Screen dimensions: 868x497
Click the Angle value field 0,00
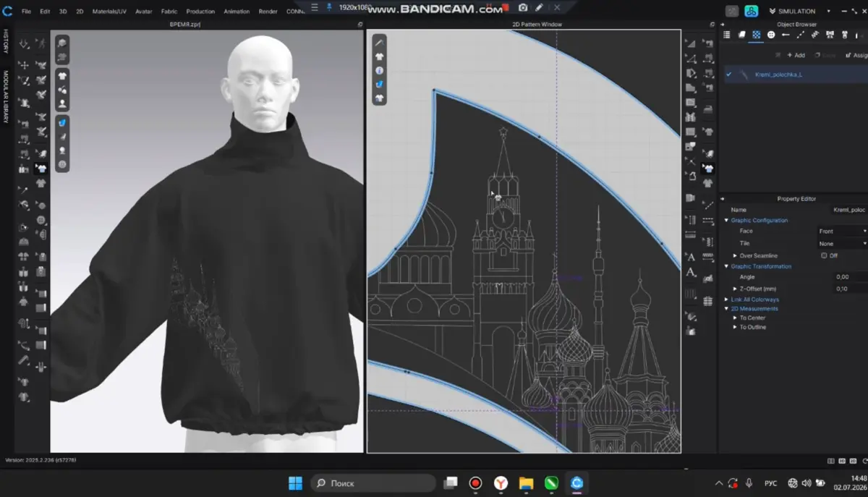(x=851, y=277)
